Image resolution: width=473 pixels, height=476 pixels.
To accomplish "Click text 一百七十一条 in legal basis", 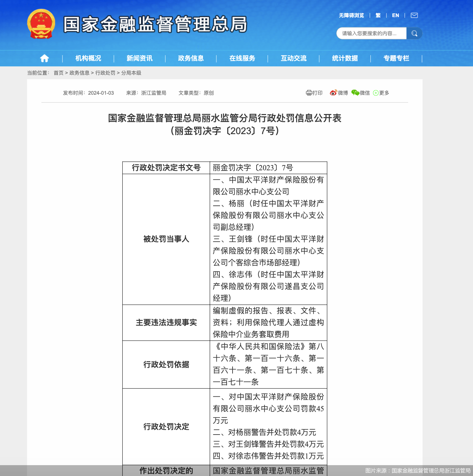I will (x=236, y=382).
